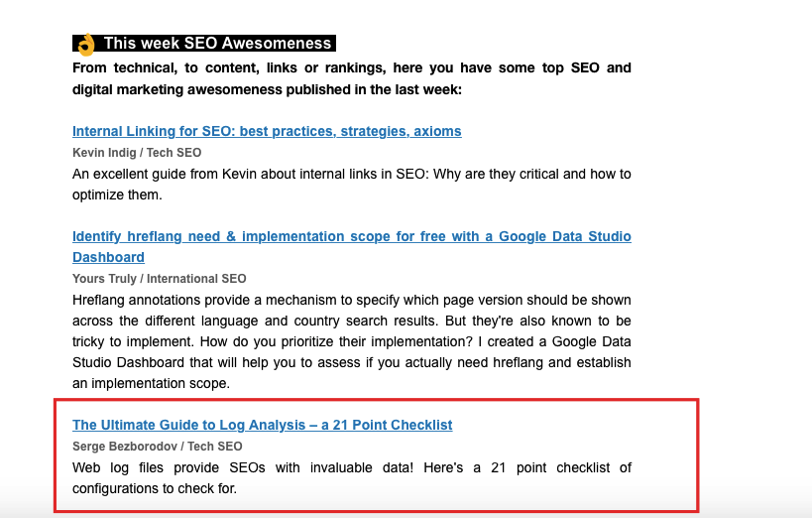The height and width of the screenshot is (518, 812).
Task: Click the line beginning 'Hreflang annotations provide a mechanism'
Action: 352,301
